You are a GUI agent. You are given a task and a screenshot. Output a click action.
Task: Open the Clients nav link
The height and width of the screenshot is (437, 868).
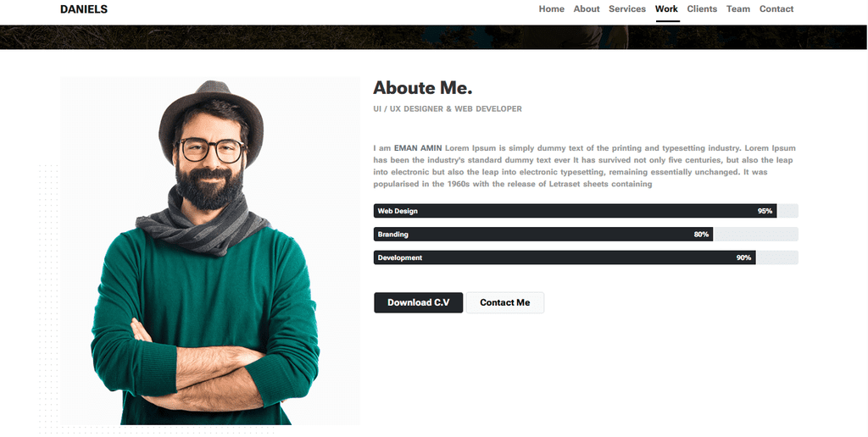pyautogui.click(x=702, y=8)
